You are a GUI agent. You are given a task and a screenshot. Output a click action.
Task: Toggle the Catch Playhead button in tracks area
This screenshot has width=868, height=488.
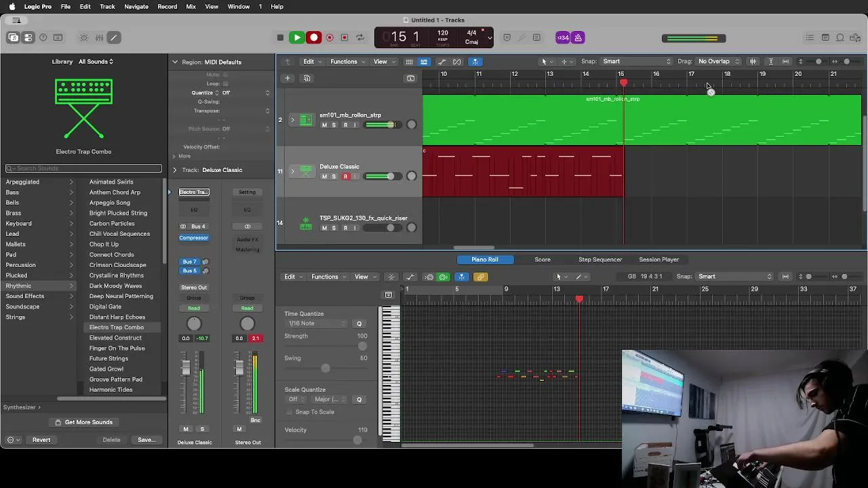click(x=475, y=62)
